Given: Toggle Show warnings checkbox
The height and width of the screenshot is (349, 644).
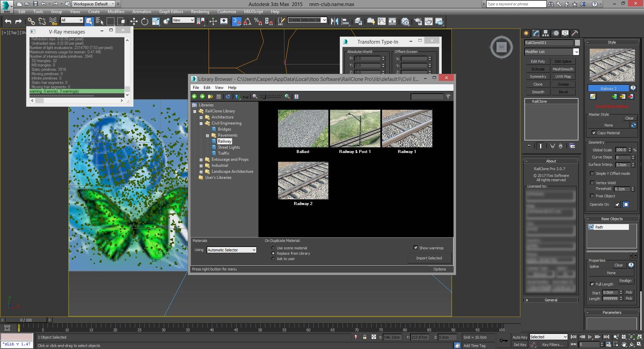Looking at the screenshot, I should tap(416, 248).
